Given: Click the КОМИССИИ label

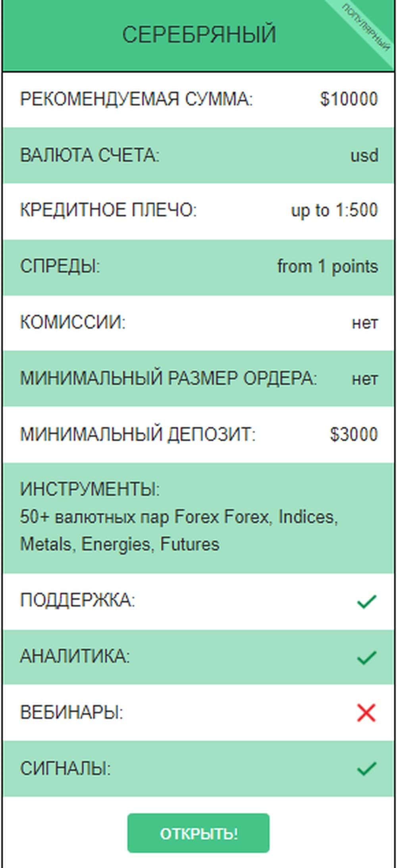Looking at the screenshot, I should pos(73,322).
